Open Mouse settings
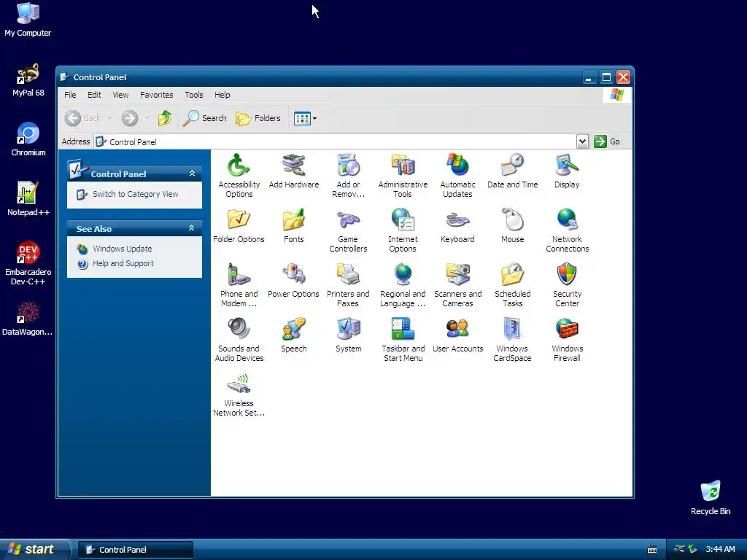This screenshot has width=747, height=560. (x=512, y=226)
